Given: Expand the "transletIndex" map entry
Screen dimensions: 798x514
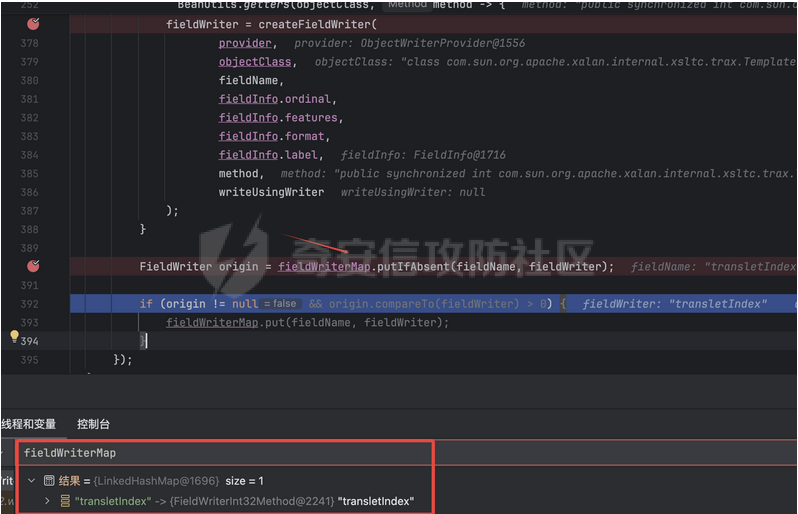Looking at the screenshot, I should 47,500.
